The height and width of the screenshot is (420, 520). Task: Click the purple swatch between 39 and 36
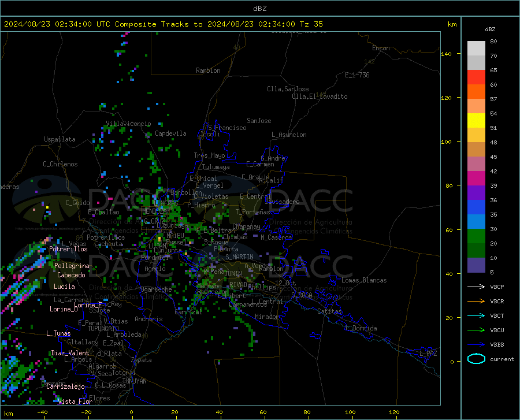(476, 193)
